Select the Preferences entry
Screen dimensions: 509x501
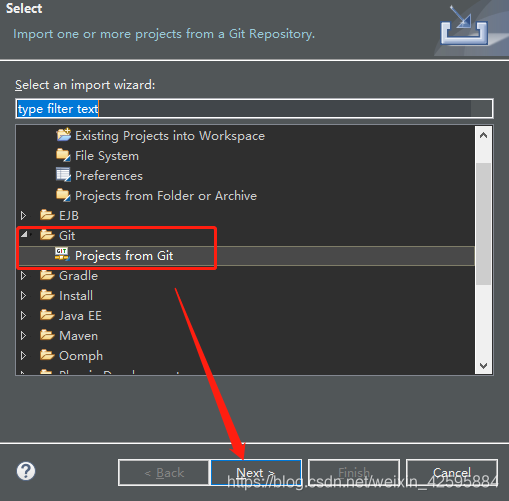click(109, 176)
